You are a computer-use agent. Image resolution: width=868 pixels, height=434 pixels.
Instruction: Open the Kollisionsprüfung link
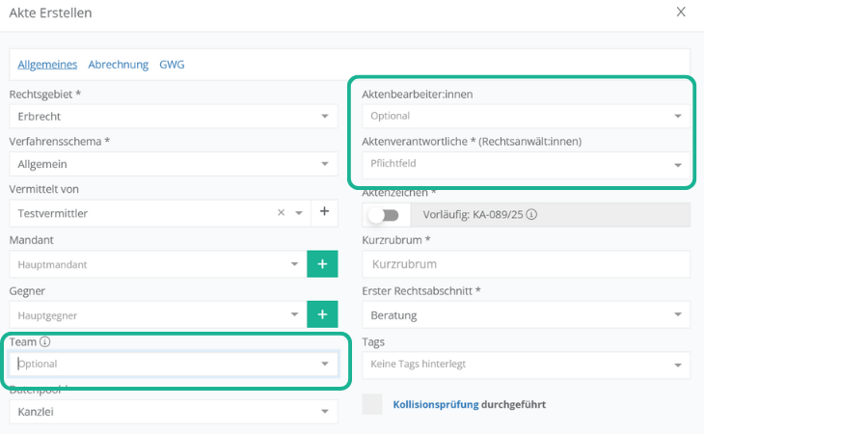436,404
